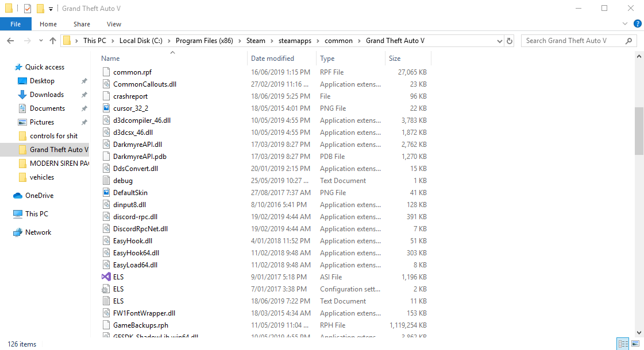
Task: Select discord-rpc.dll file
Action: 135,217
